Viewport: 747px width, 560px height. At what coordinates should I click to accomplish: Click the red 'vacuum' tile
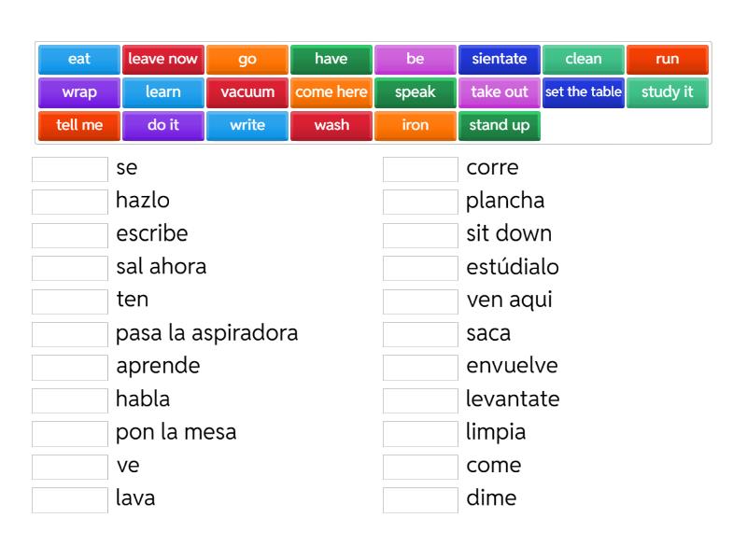pos(247,92)
